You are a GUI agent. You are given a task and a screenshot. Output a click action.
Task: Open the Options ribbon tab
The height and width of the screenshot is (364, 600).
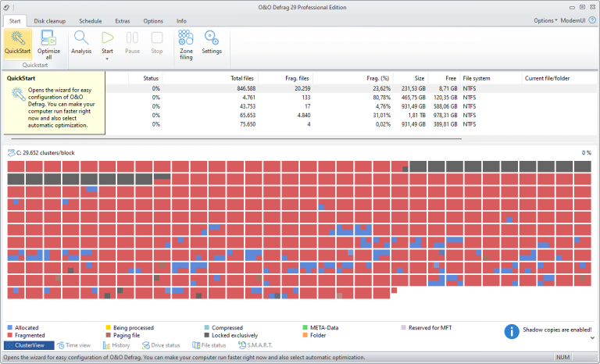click(153, 21)
